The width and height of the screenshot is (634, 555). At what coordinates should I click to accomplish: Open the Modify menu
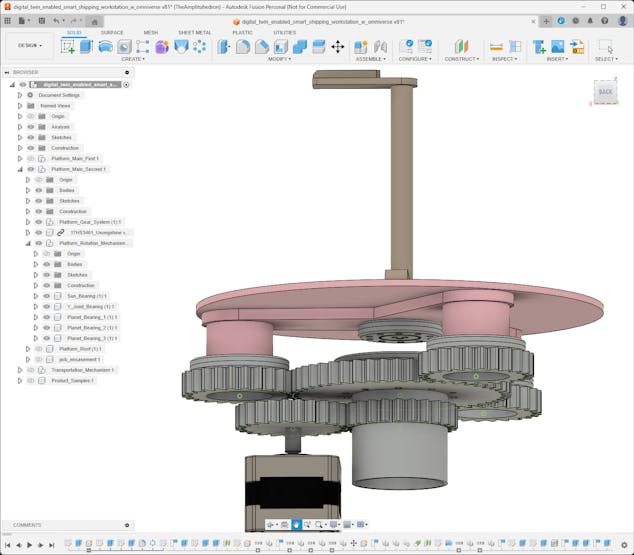280,59
